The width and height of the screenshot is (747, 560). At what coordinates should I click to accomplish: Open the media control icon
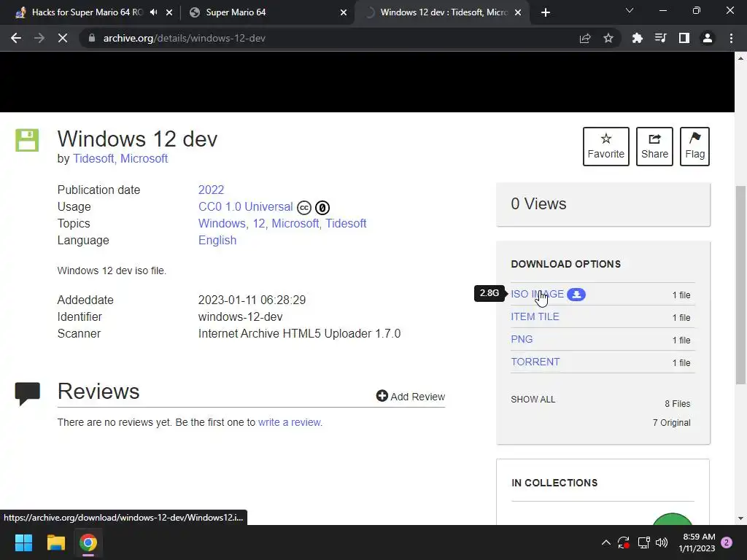click(660, 38)
